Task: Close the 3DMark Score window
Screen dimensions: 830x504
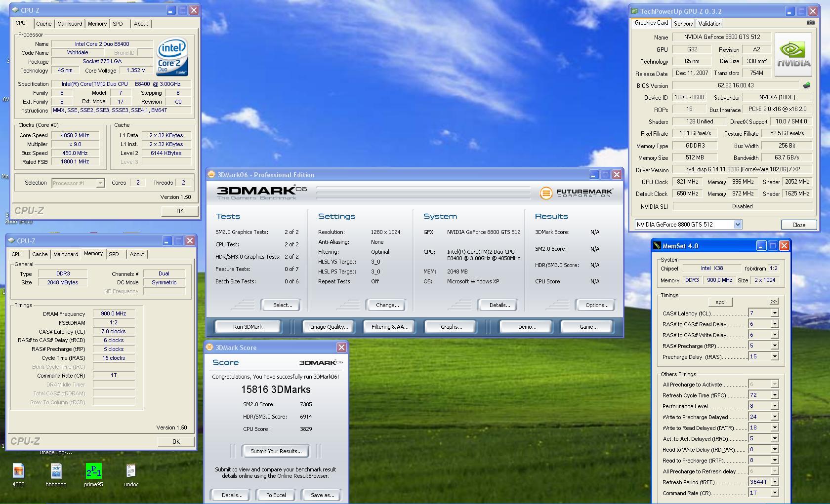Action: tap(341, 348)
